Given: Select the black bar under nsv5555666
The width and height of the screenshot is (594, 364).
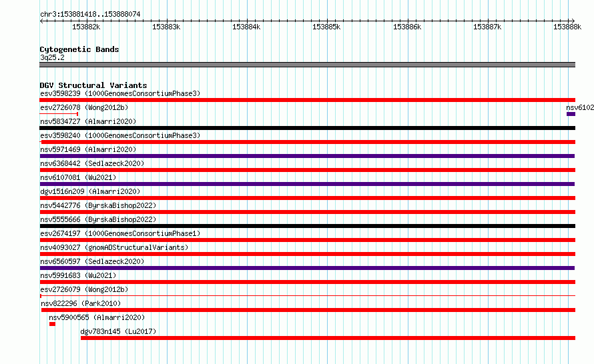Looking at the screenshot, I should [x=307, y=226].
